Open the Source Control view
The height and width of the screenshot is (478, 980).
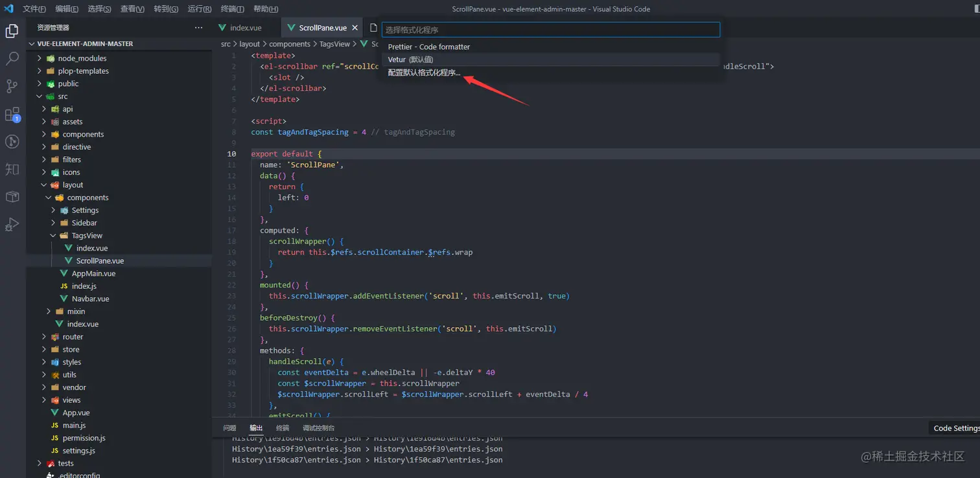pyautogui.click(x=12, y=86)
